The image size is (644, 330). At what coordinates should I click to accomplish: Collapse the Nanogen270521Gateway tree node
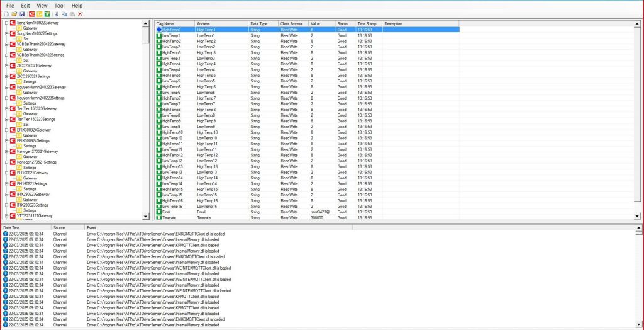6,151
